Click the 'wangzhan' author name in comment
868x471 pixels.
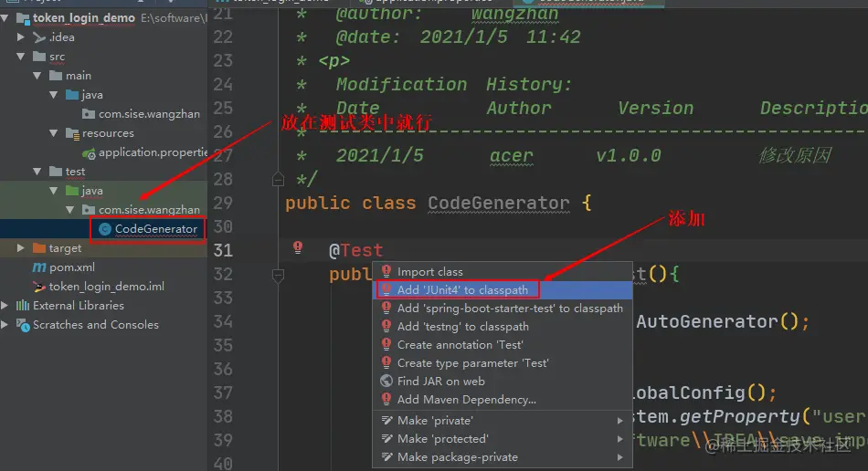(x=514, y=14)
